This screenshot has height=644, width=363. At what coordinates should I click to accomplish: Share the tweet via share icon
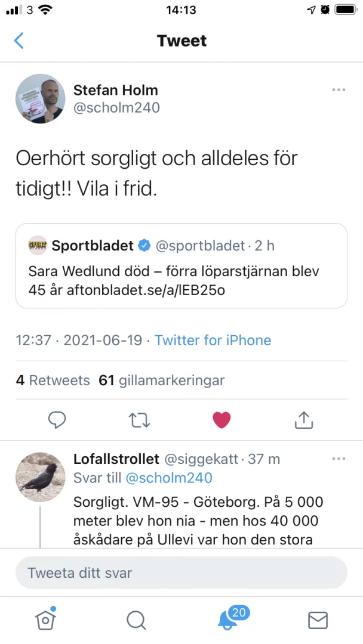pyautogui.click(x=304, y=420)
